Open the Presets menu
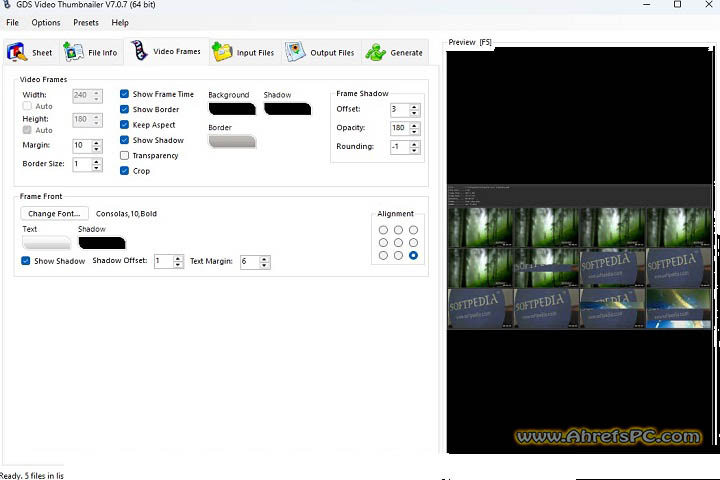Screen dimensions: 720x480 [86, 23]
